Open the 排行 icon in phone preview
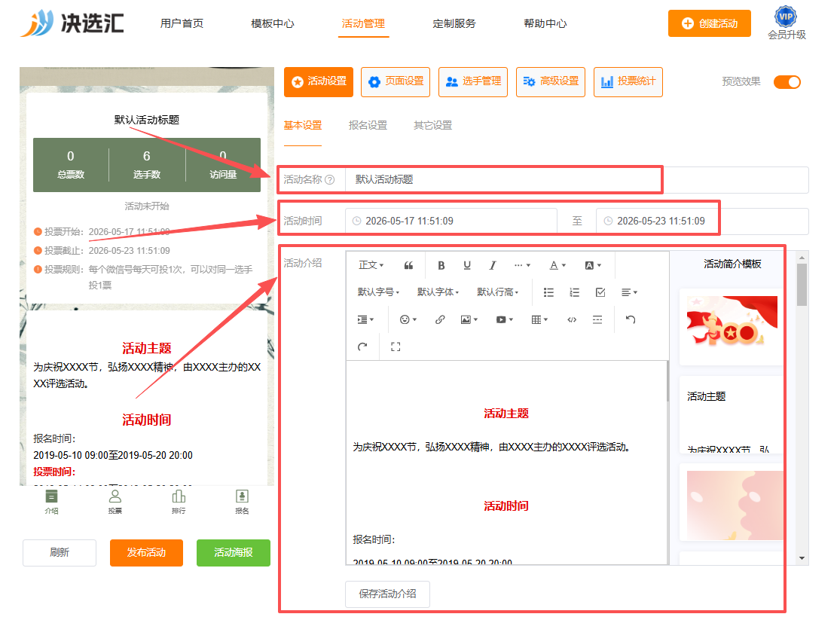The width and height of the screenshot is (840, 620). coord(179,502)
